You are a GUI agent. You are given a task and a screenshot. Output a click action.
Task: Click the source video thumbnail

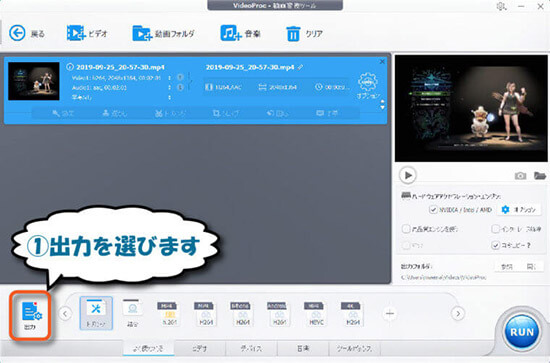34,81
